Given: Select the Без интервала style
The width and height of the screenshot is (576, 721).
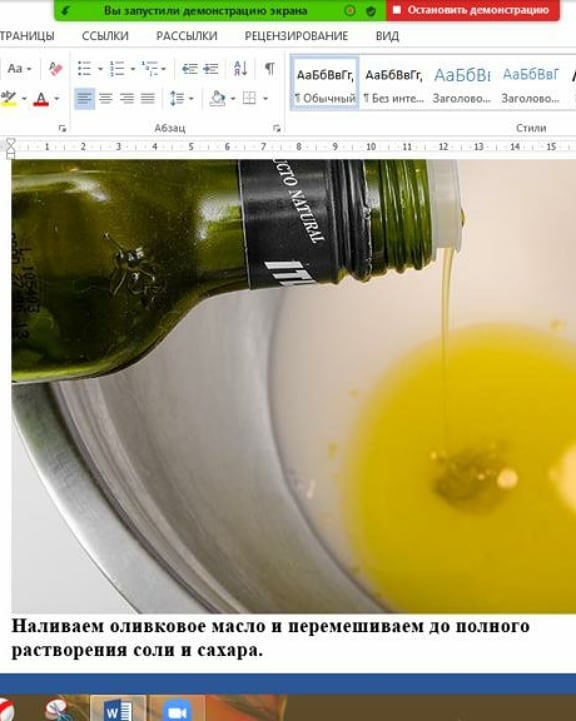Looking at the screenshot, I should 394,84.
